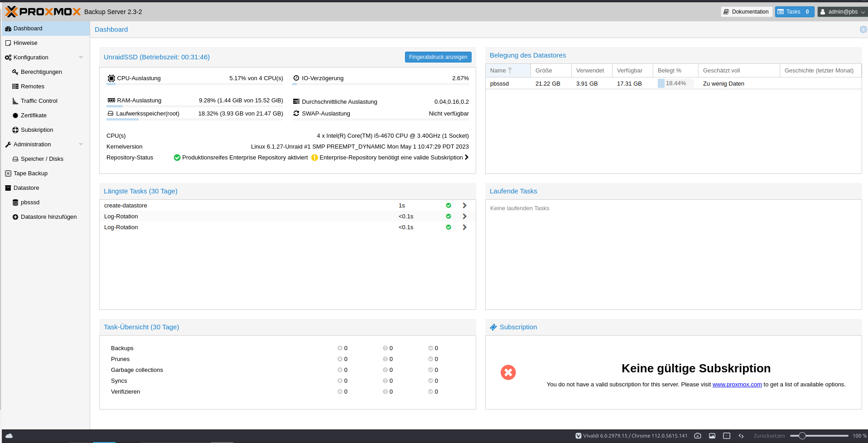Viewport: 868px width, 443px height.
Task: Click the RAM-Auslastung memory icon
Action: click(x=111, y=101)
